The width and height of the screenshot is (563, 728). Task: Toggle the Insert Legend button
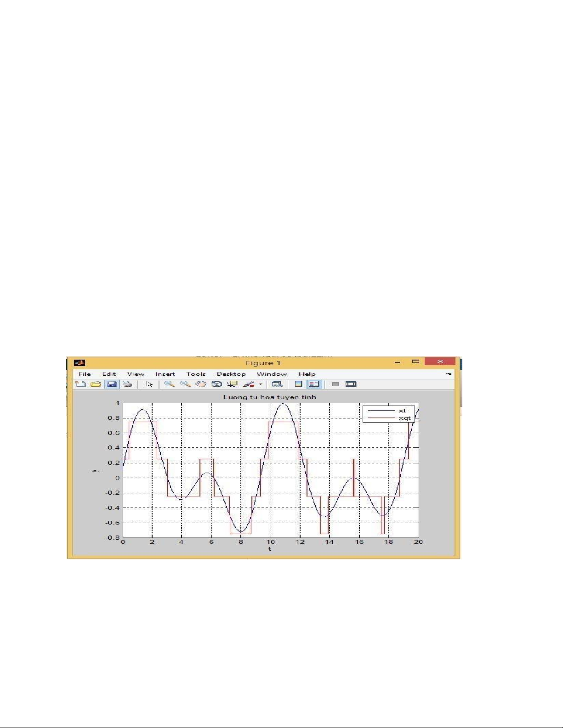[314, 384]
